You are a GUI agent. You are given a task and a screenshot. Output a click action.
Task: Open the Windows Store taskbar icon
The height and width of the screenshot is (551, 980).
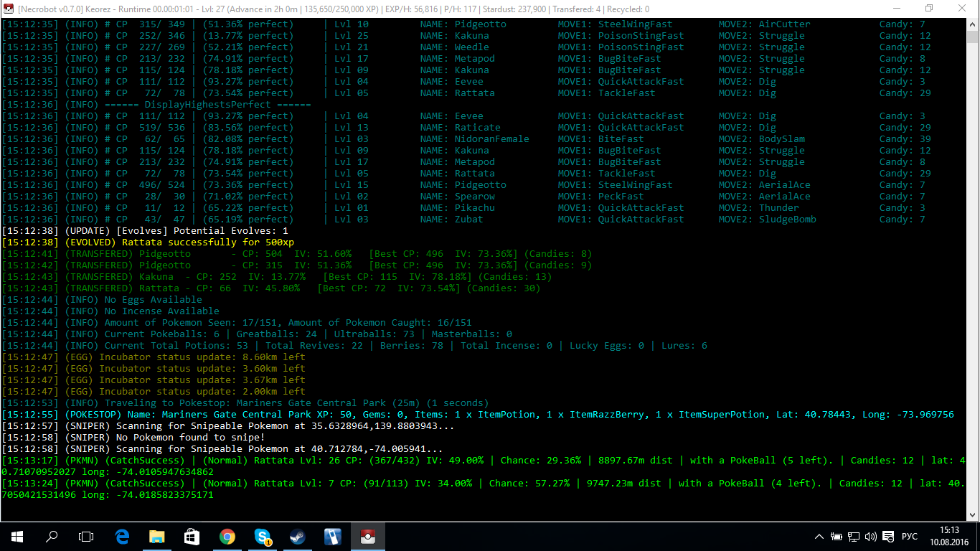click(192, 536)
